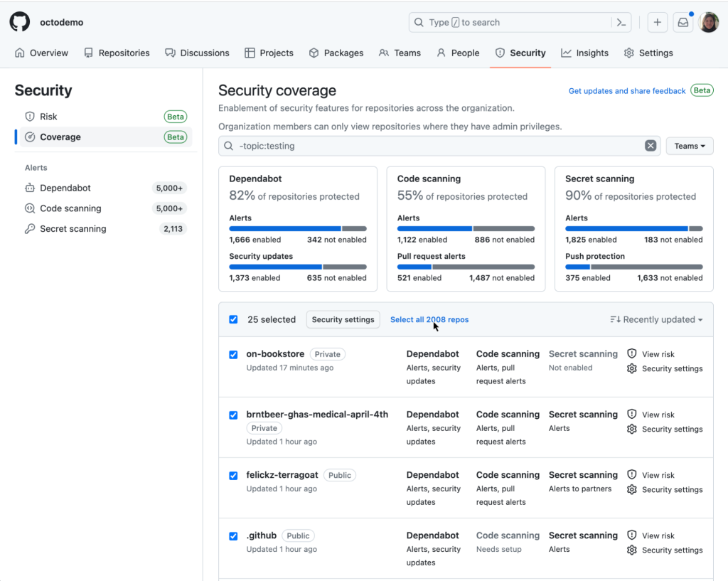Viewport: 728px width, 581px height.
Task: Clear the search filter with the X icon
Action: click(x=650, y=146)
